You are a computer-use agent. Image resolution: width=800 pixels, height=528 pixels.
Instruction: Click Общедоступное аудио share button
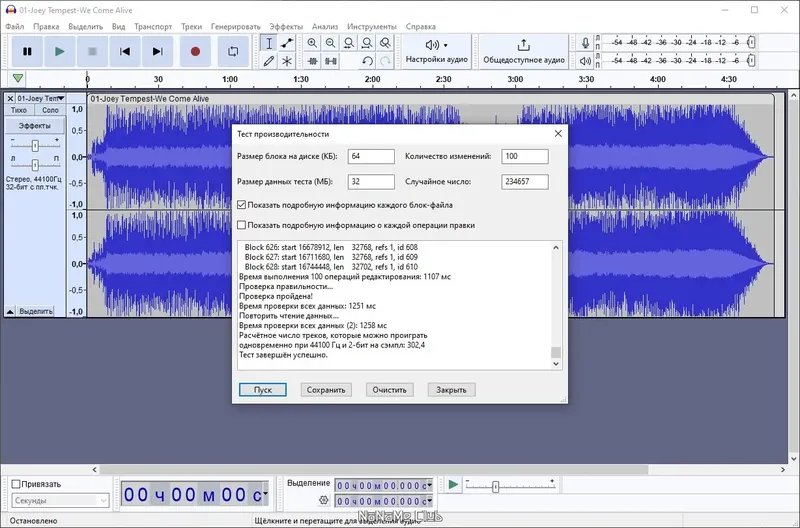tap(524, 52)
